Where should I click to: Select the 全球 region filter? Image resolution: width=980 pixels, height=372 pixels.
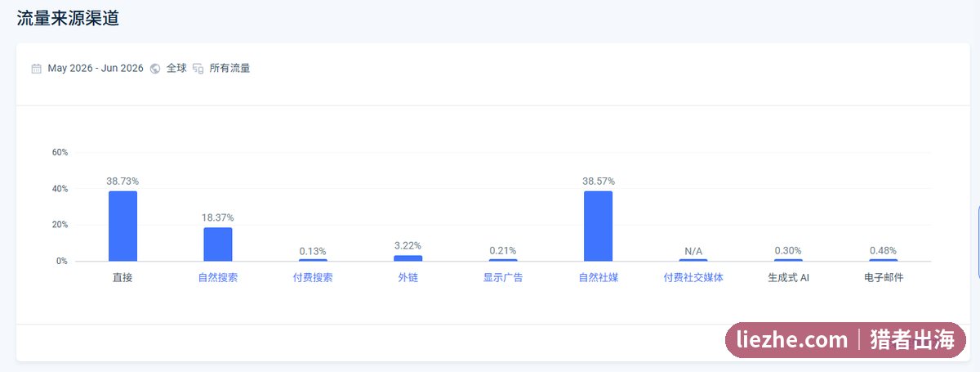pos(176,69)
